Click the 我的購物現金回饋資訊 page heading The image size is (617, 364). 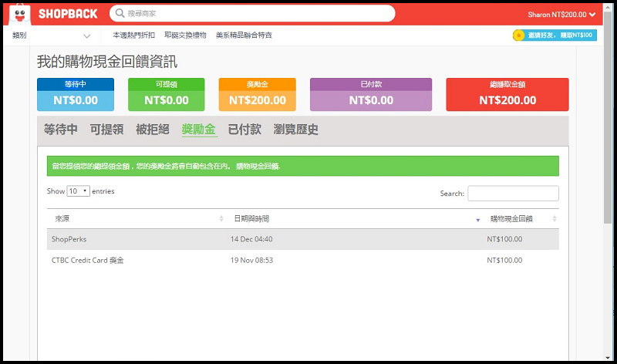pyautogui.click(x=107, y=62)
